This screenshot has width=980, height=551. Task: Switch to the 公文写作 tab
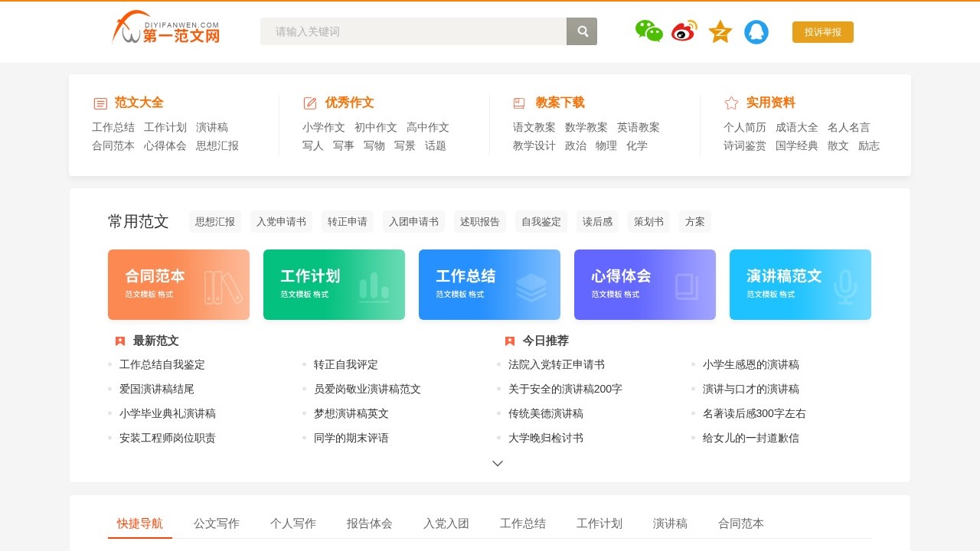click(216, 523)
